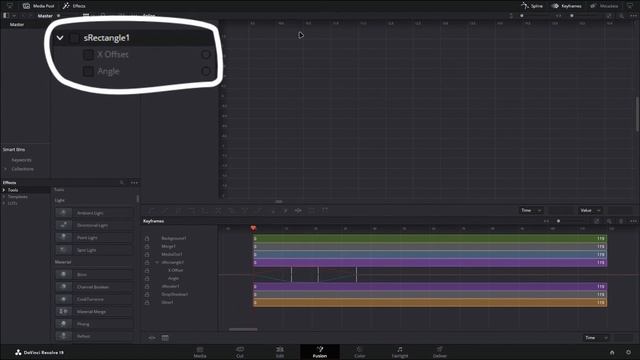640x360 pixels.
Task: Click the Time Stretch spline icon
Action: 298,211
